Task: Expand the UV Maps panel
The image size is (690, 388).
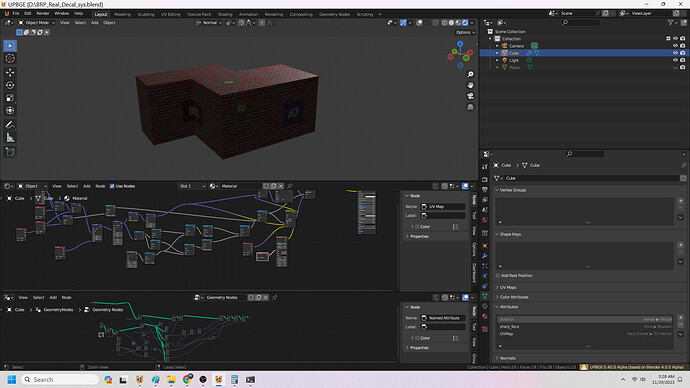Action: coord(497,287)
